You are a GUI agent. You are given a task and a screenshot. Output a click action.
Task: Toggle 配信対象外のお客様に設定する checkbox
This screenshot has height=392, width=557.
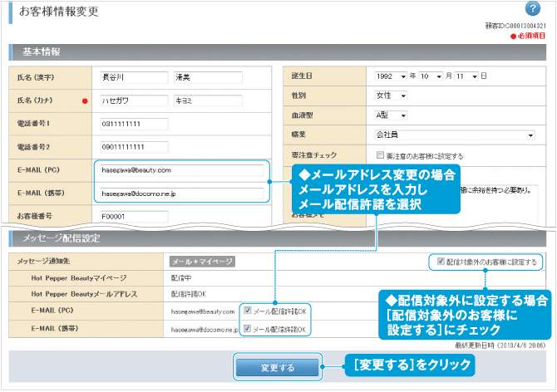(x=440, y=262)
